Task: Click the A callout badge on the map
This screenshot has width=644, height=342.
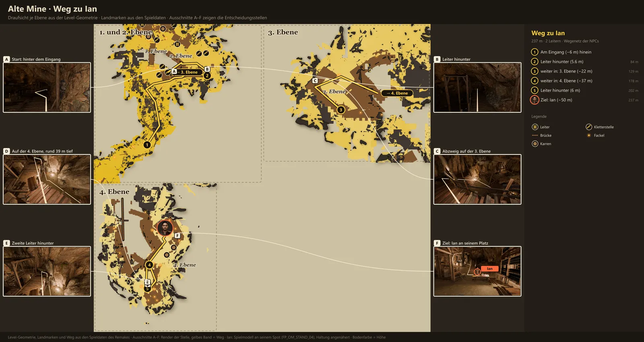Action: click(x=174, y=71)
